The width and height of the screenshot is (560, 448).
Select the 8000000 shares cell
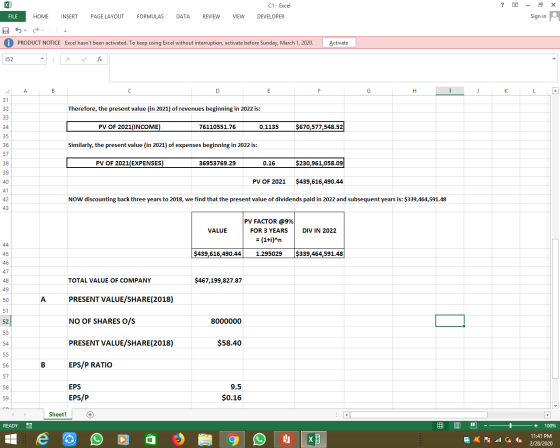[217, 321]
